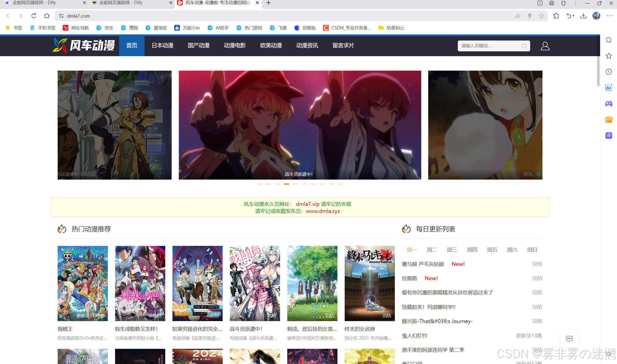Image resolution: width=617 pixels, height=364 pixels.
Task: Click the highlighted fourth carousel indicator
Action: (286, 184)
